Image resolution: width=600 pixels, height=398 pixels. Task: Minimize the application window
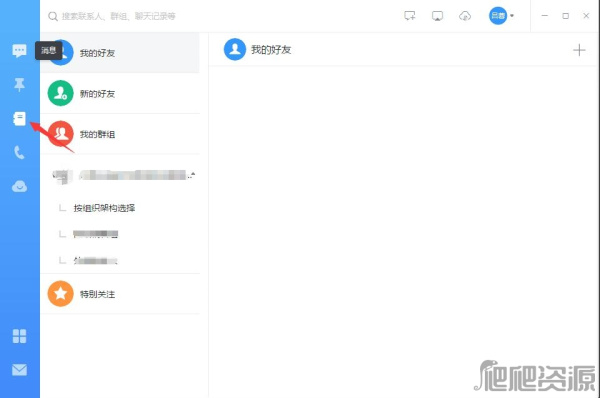[x=545, y=16]
